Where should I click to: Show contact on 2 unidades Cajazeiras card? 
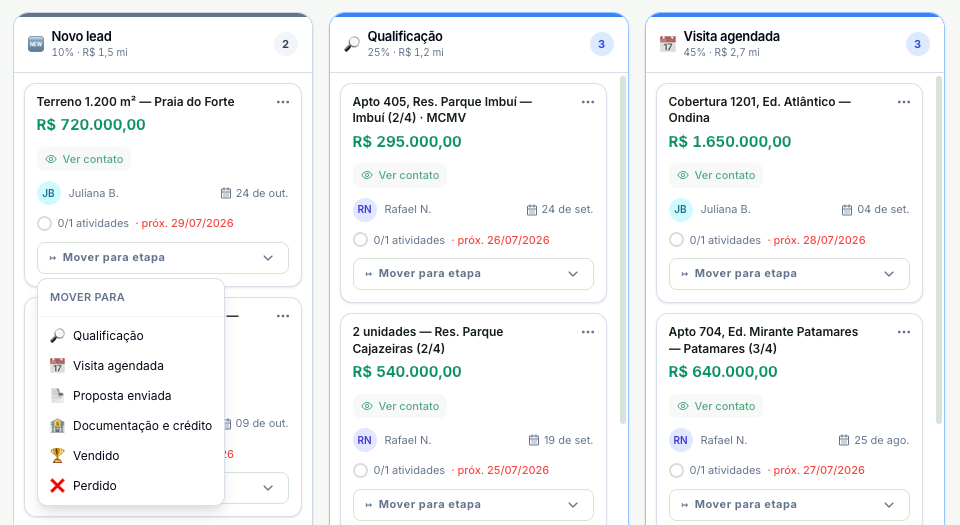400,406
